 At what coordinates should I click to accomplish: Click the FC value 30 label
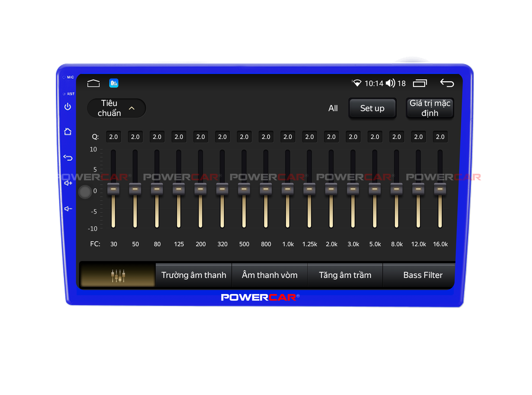point(114,244)
